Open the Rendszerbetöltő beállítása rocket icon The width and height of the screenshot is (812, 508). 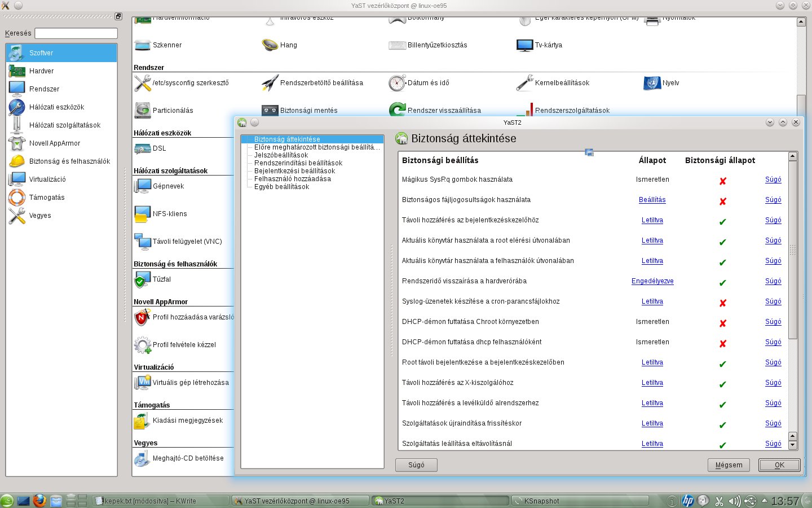point(270,83)
